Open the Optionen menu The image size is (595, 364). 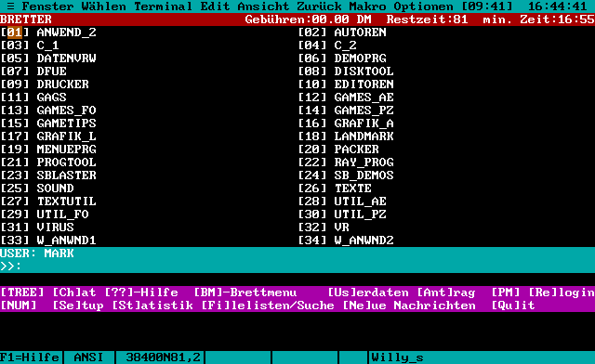424,6
